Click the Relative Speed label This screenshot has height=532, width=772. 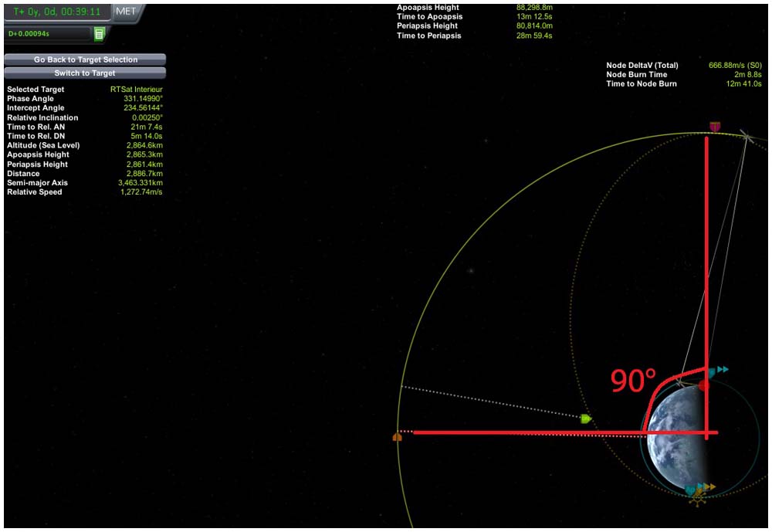pyautogui.click(x=35, y=192)
